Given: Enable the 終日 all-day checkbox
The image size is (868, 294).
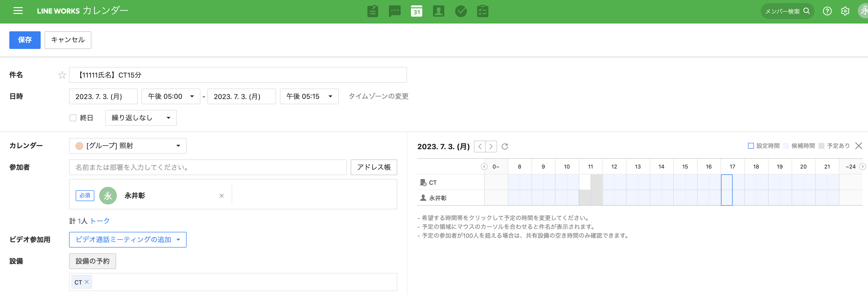Looking at the screenshot, I should click(73, 118).
